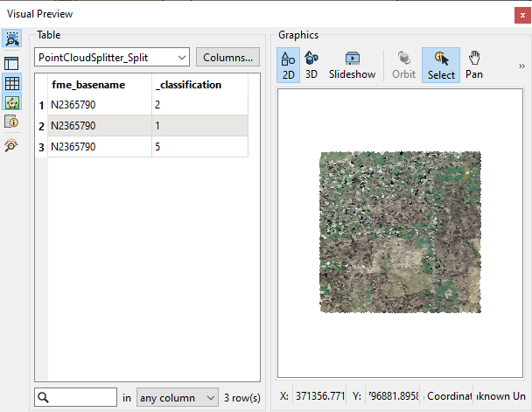Click the table search input field
The image size is (532, 412).
click(x=75, y=397)
